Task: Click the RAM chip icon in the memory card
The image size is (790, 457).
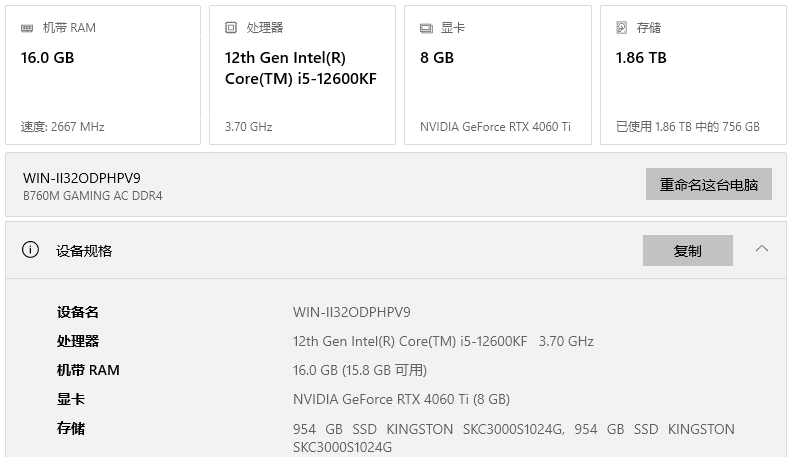Action: pos(27,28)
